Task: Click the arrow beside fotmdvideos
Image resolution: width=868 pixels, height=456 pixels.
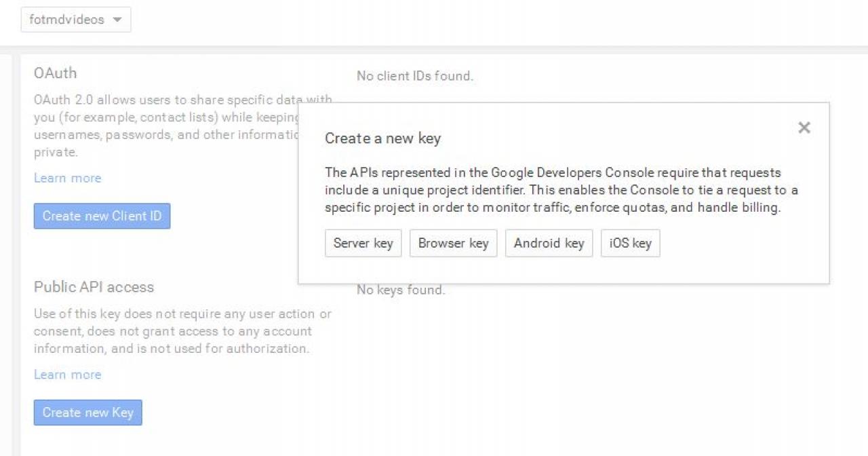Action: (117, 20)
